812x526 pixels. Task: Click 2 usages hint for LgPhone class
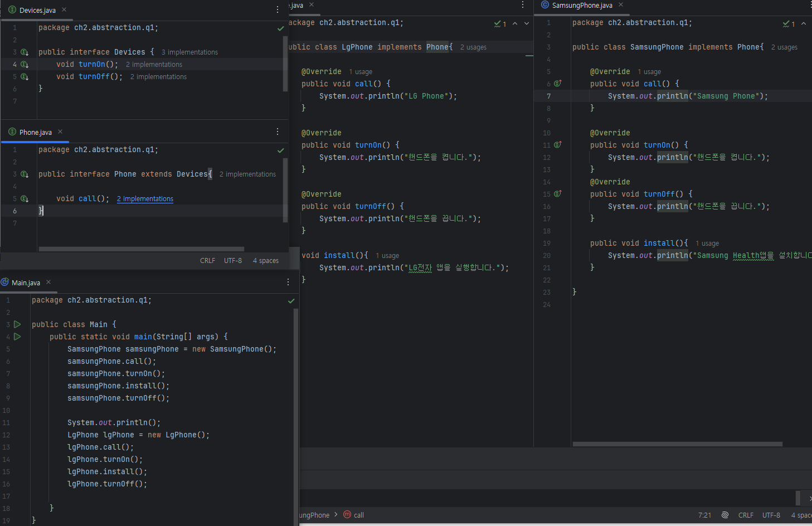click(x=473, y=47)
